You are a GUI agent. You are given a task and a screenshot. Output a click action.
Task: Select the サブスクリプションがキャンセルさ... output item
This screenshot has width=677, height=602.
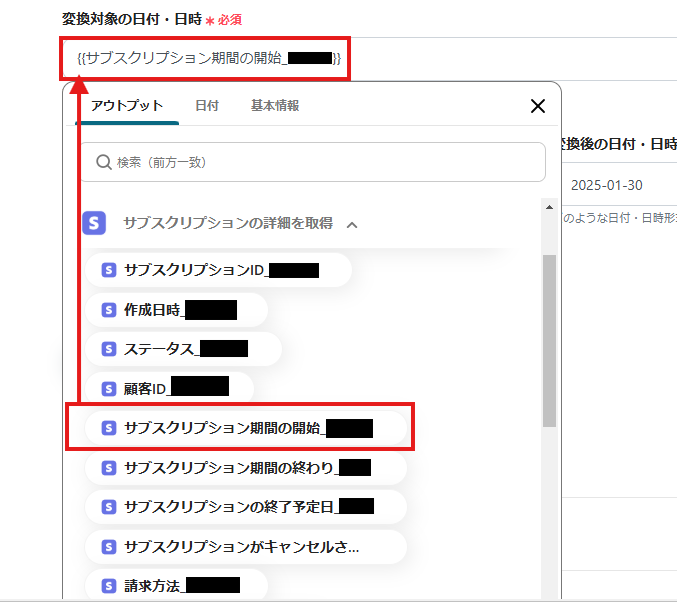[x=246, y=547]
